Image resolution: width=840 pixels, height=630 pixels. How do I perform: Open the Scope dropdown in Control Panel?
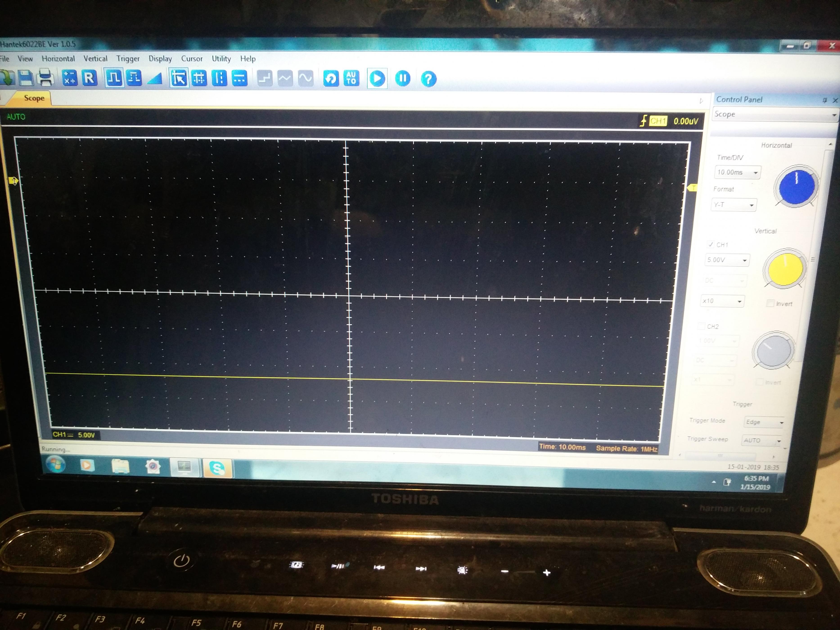coord(775,114)
